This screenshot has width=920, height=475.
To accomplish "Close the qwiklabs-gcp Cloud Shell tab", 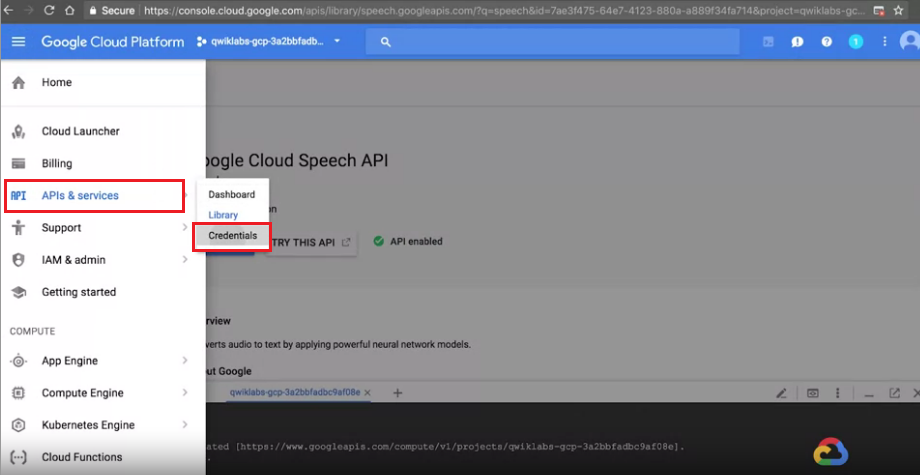I will point(367,393).
